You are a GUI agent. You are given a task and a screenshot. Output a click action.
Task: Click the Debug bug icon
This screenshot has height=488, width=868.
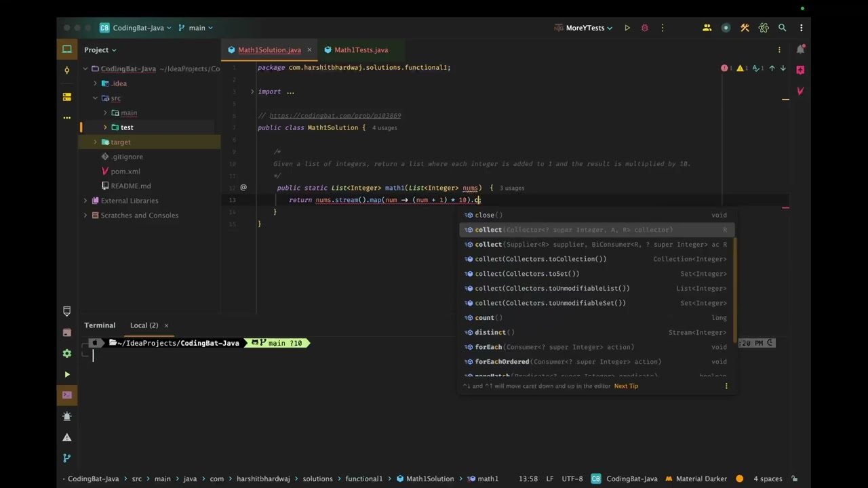click(645, 28)
